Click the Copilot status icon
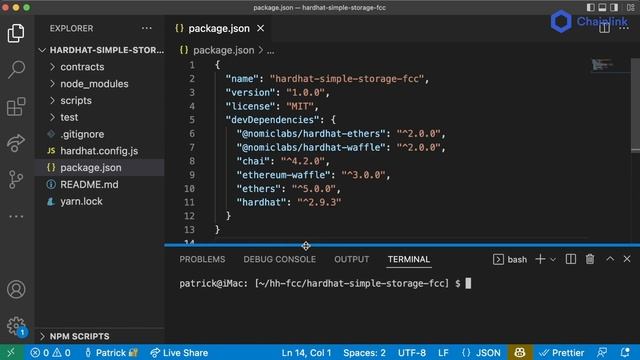 tap(520, 353)
